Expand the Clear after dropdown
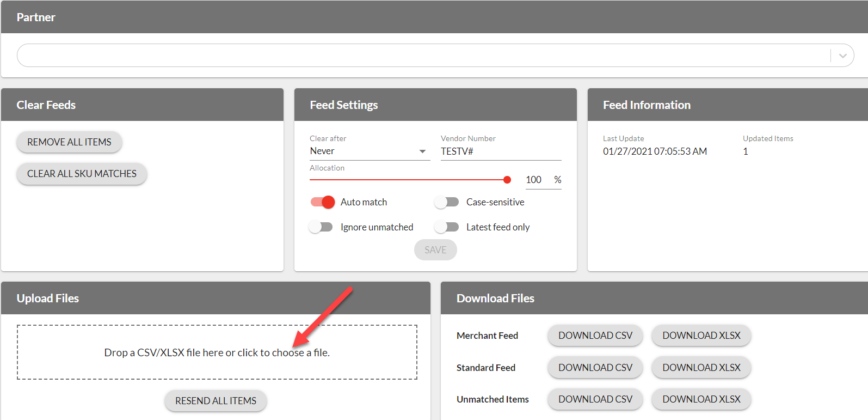The height and width of the screenshot is (420, 868). [369, 151]
